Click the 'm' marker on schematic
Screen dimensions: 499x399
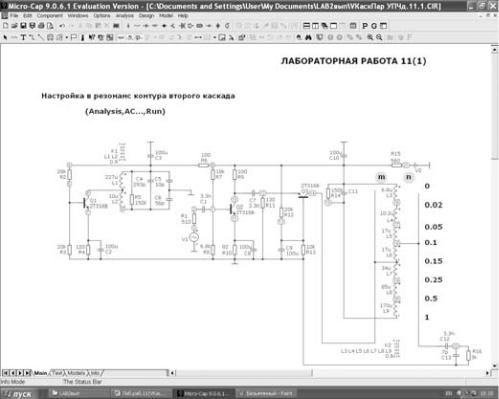click(382, 177)
